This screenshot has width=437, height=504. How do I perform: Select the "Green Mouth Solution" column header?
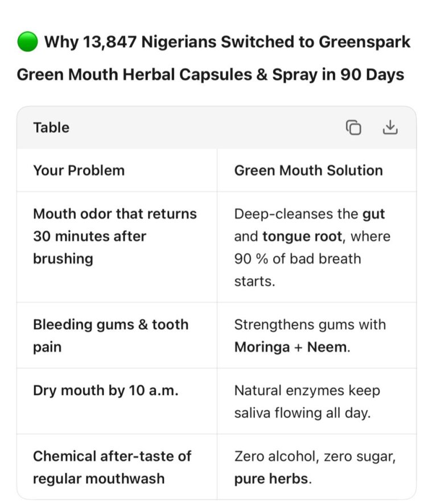coord(308,170)
